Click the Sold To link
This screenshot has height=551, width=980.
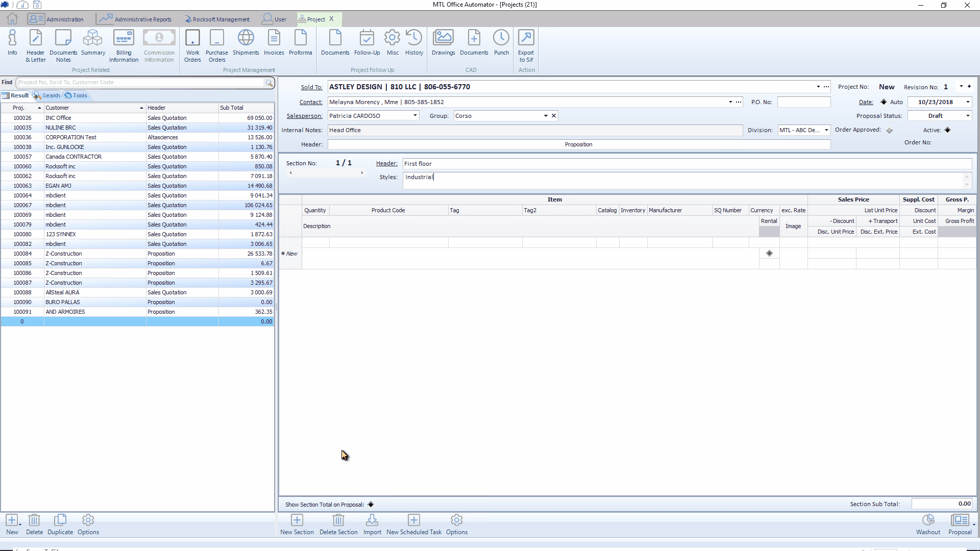(311, 87)
